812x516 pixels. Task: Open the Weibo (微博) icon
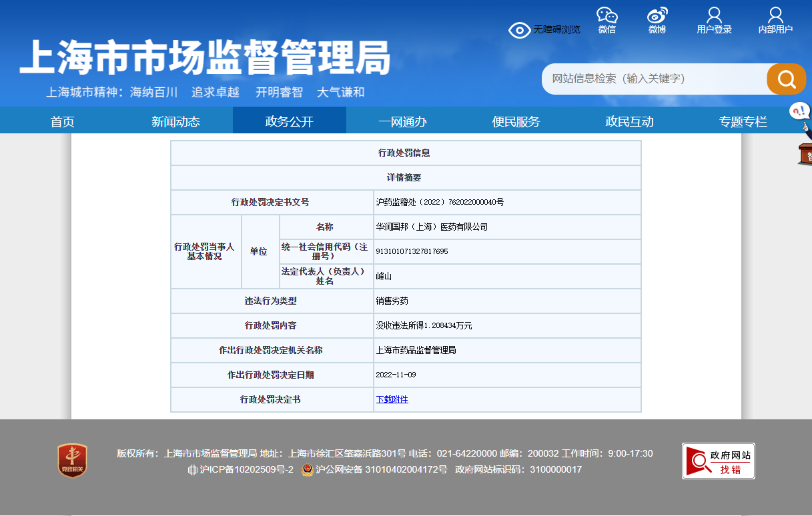[x=657, y=16]
